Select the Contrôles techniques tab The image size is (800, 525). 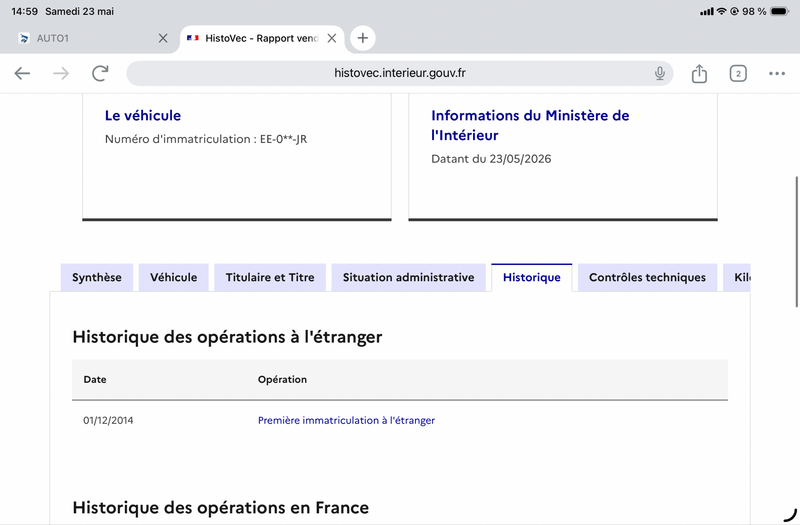pyautogui.click(x=647, y=278)
